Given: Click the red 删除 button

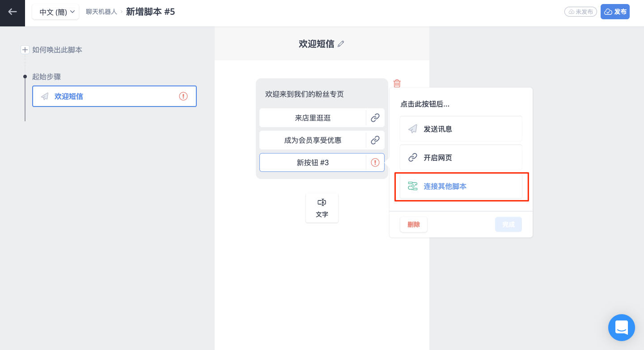Looking at the screenshot, I should (x=414, y=224).
